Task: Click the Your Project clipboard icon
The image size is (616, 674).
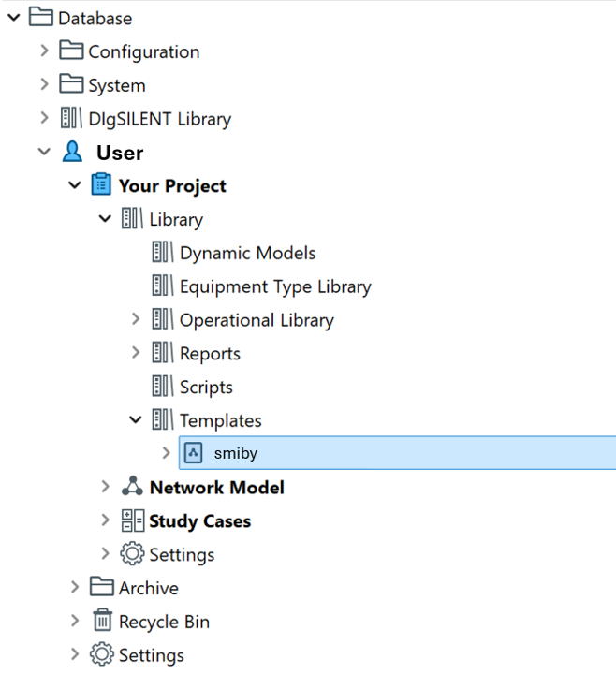Action: click(x=101, y=185)
